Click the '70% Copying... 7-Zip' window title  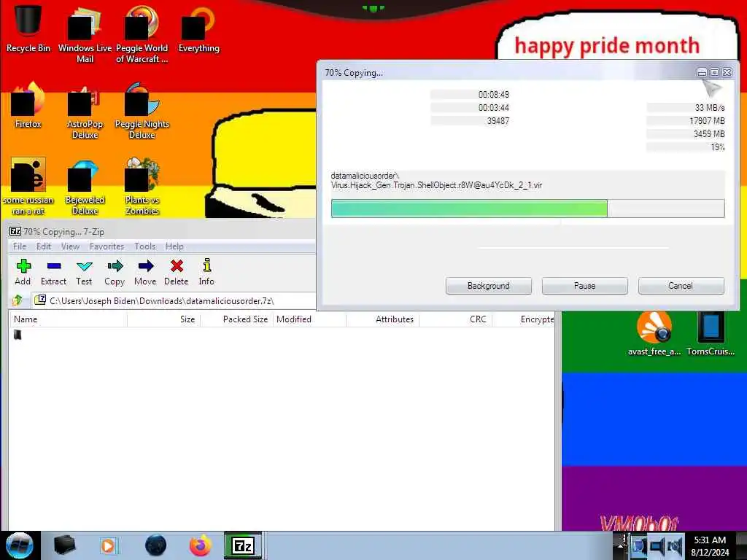[64, 231]
